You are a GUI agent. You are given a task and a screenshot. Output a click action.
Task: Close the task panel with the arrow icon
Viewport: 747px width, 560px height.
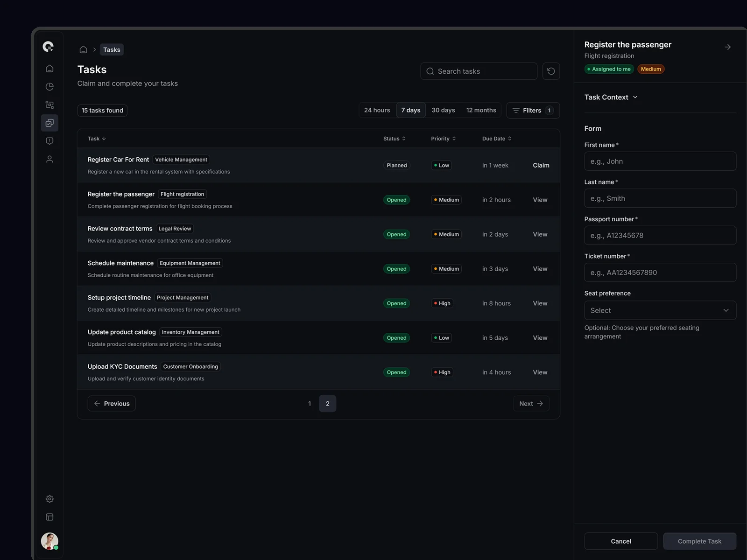(x=727, y=47)
